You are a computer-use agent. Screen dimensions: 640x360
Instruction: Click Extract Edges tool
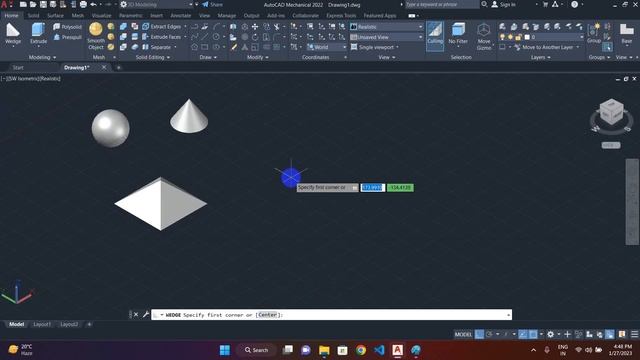pos(162,27)
